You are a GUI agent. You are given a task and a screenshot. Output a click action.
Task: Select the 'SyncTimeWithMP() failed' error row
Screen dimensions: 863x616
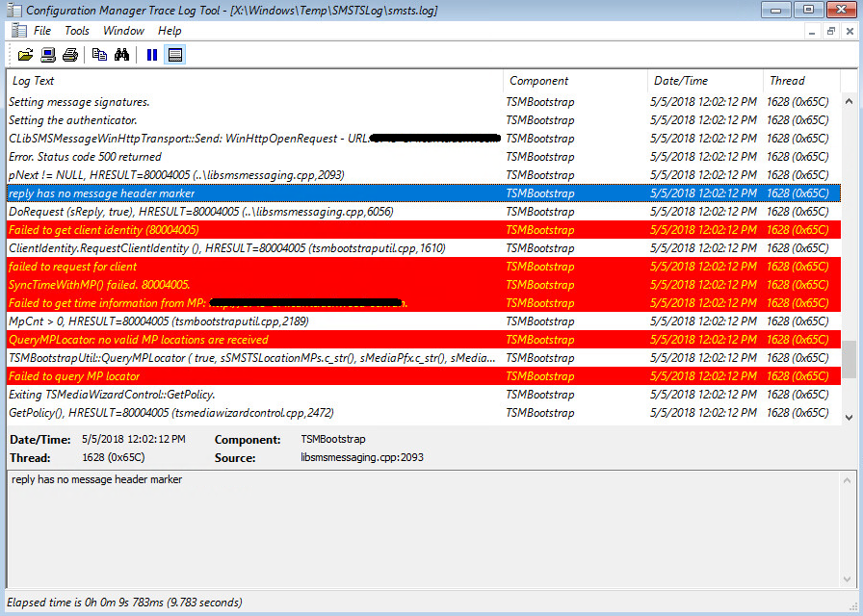coord(424,285)
